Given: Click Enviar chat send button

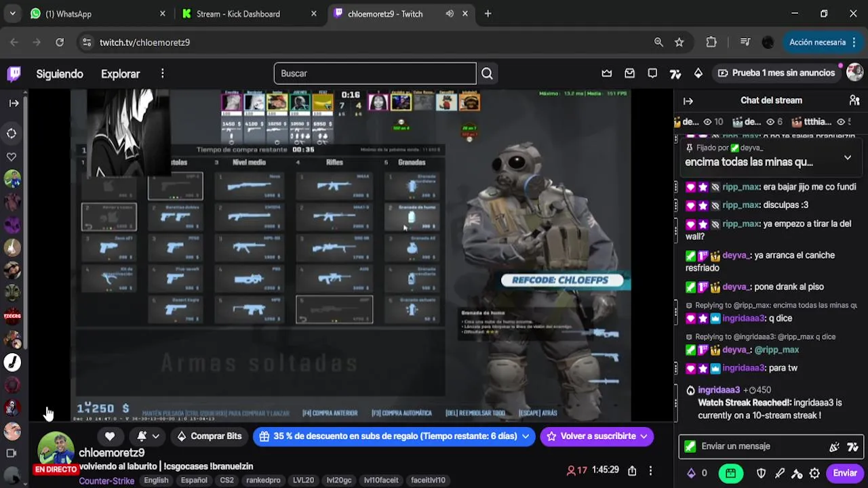Looking at the screenshot, I should tap(845, 473).
